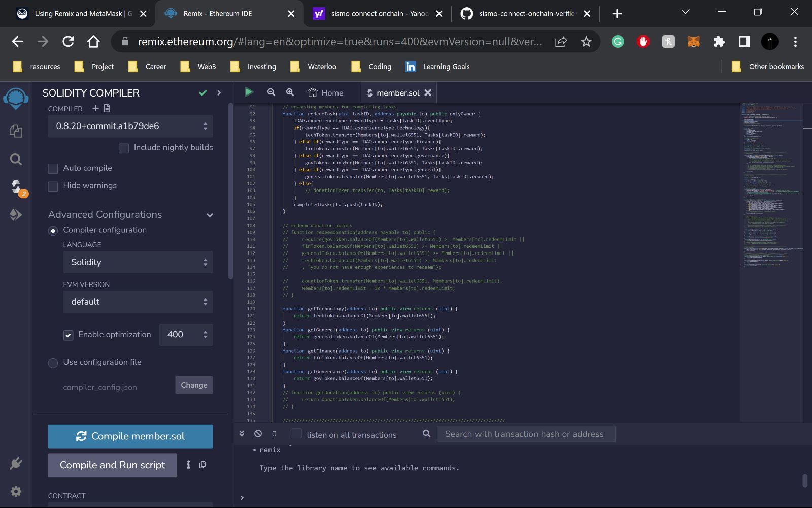Open Grammarly extension icon
The height and width of the screenshot is (508, 812).
point(618,42)
